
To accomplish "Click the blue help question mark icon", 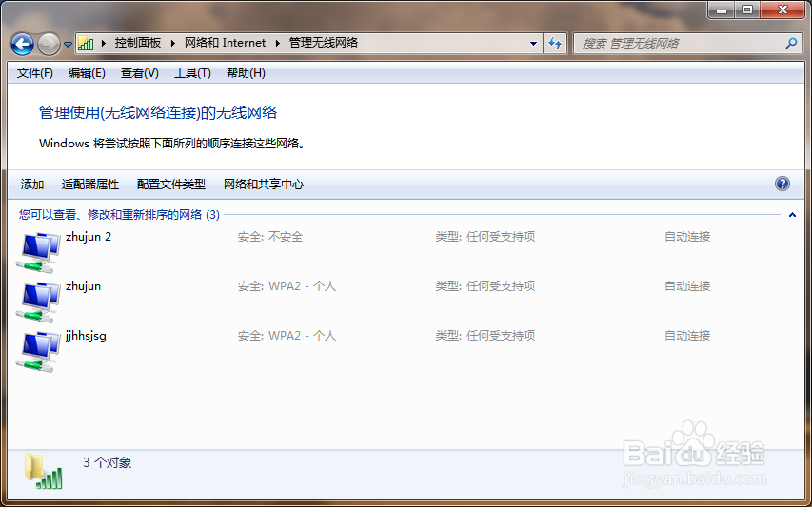I will pos(782,184).
